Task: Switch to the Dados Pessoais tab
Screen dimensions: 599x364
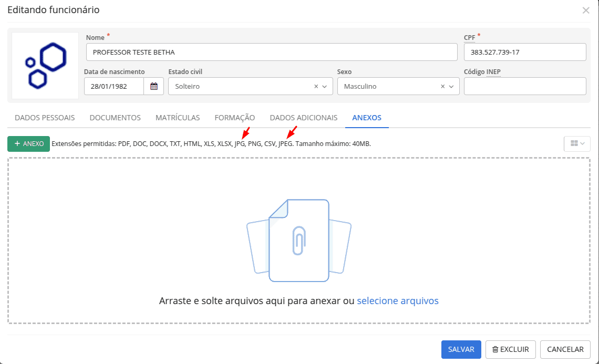Action: click(x=45, y=118)
